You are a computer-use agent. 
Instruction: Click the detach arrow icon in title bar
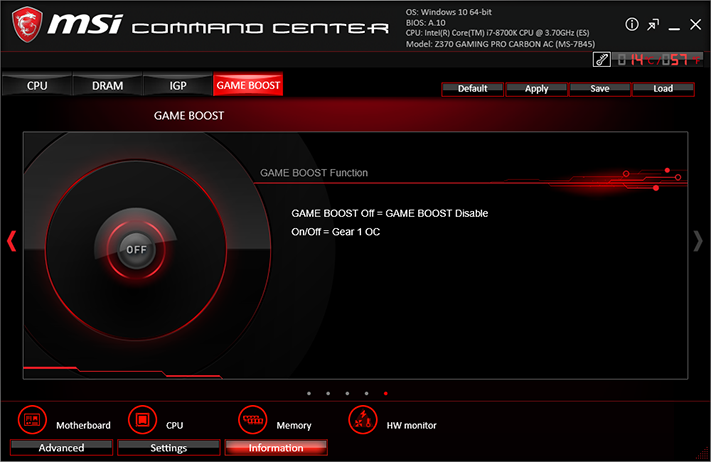pos(653,25)
